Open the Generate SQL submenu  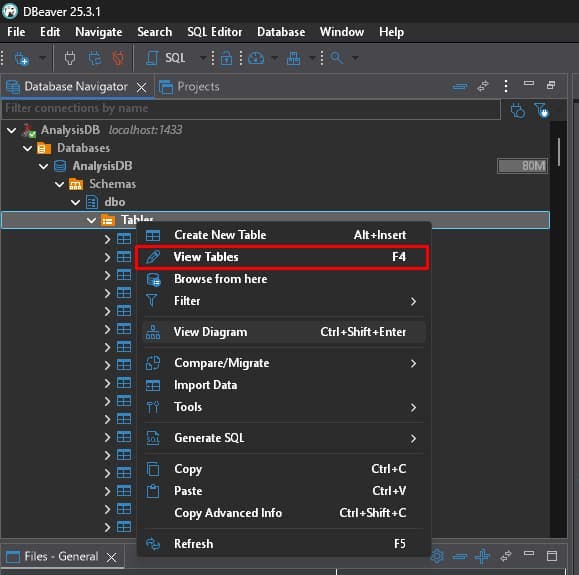(x=283, y=438)
